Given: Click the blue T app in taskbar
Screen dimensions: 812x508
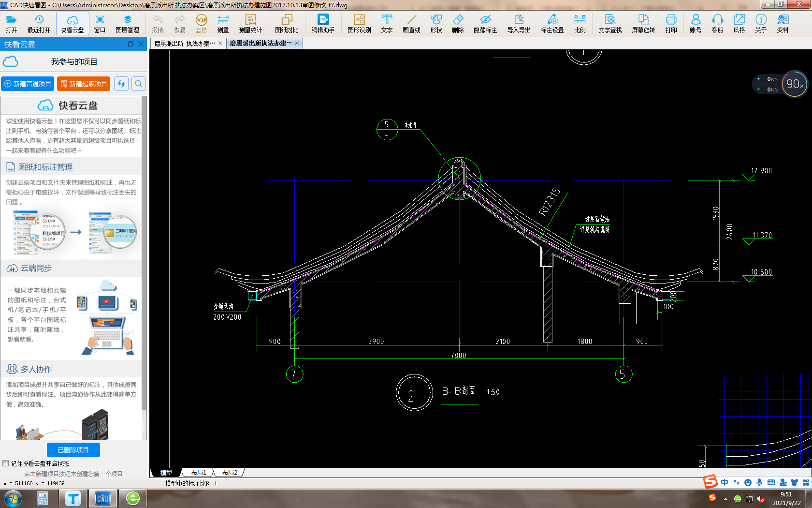Looking at the screenshot, I should pos(73,498).
